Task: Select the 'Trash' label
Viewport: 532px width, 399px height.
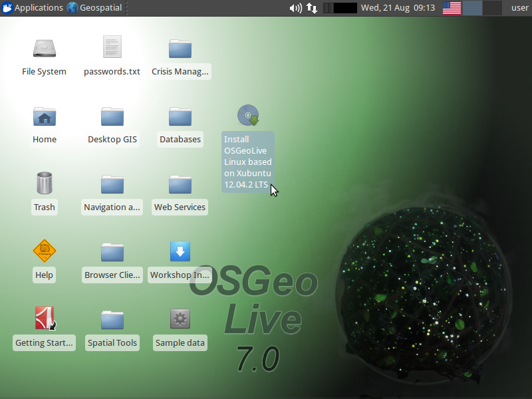Action: tap(45, 207)
